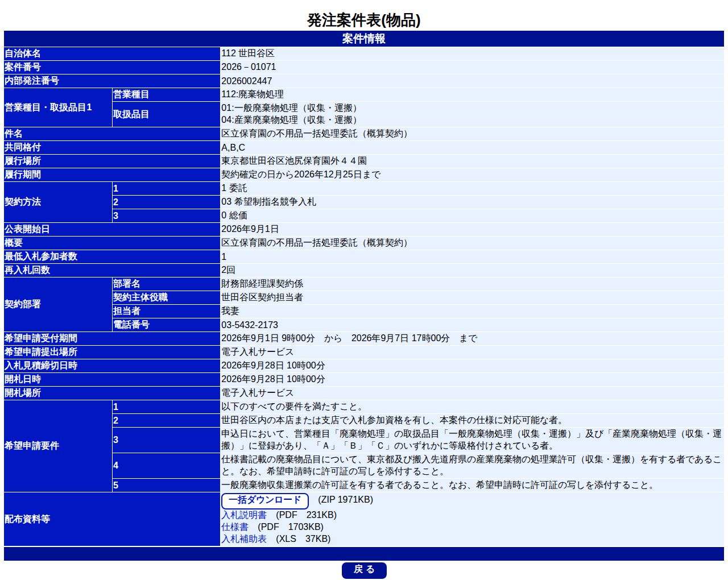Click the 112:廃棄物処理 business type value
Image resolution: width=728 pixels, height=580 pixels.
pos(253,94)
